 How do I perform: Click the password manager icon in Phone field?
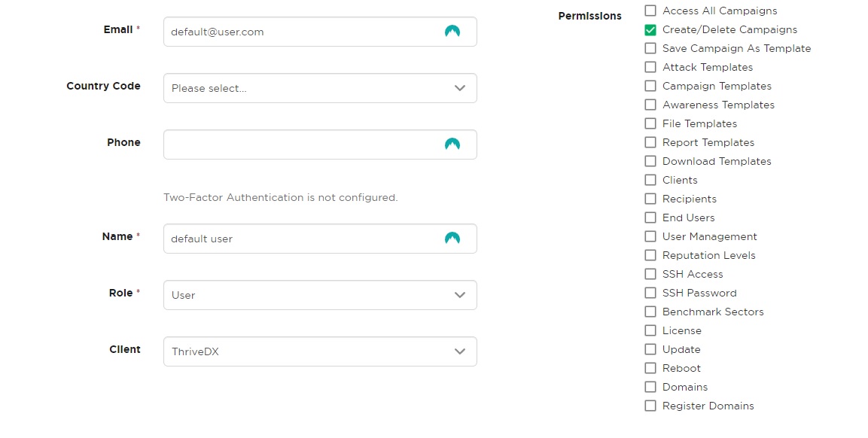[x=452, y=144]
